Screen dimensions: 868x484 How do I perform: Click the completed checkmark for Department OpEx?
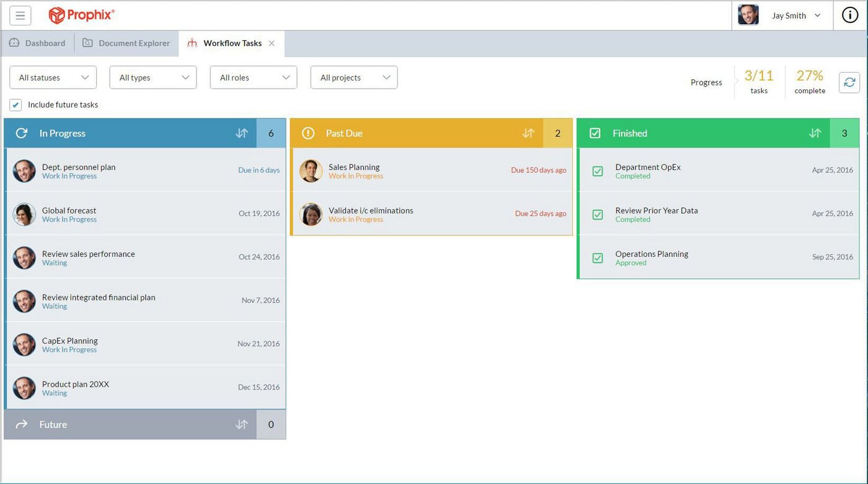[x=597, y=171]
